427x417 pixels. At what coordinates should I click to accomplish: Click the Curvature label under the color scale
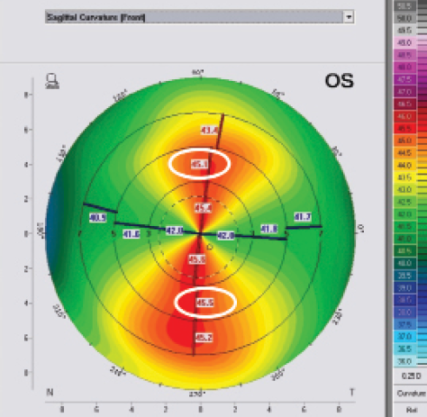[411, 394]
